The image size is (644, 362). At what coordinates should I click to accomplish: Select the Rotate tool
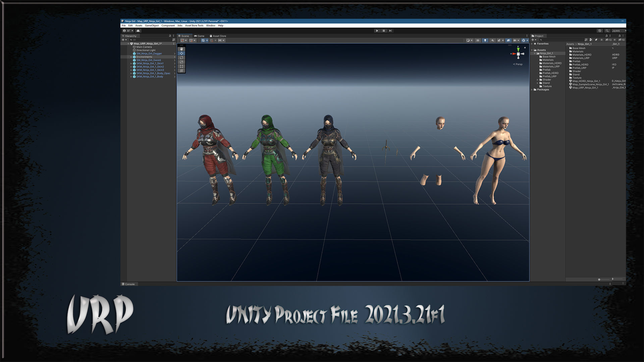coord(181,58)
